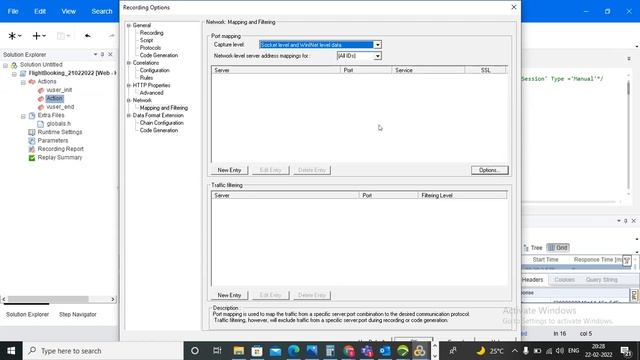The image size is (640, 360).
Task: Select Script under General
Action: (146, 40)
